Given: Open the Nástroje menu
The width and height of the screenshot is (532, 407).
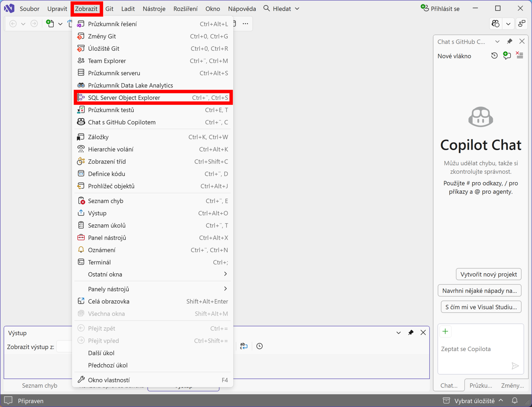Looking at the screenshot, I should click(x=154, y=9).
